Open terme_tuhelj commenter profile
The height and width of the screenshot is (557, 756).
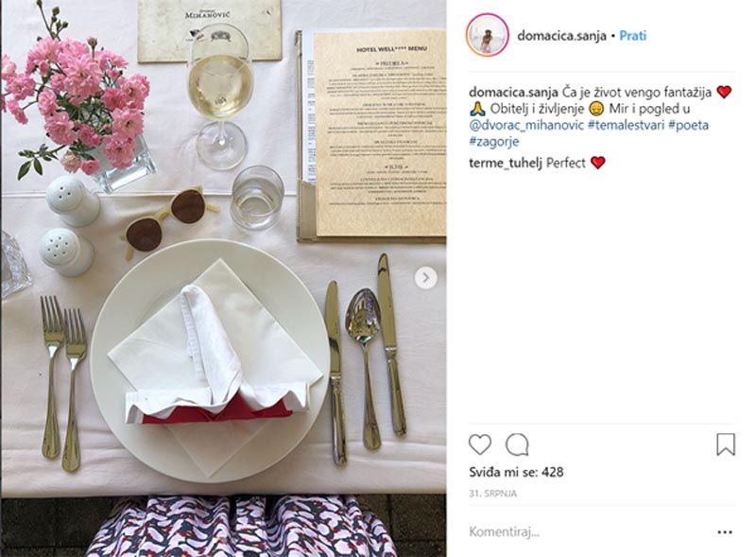pyautogui.click(x=506, y=164)
